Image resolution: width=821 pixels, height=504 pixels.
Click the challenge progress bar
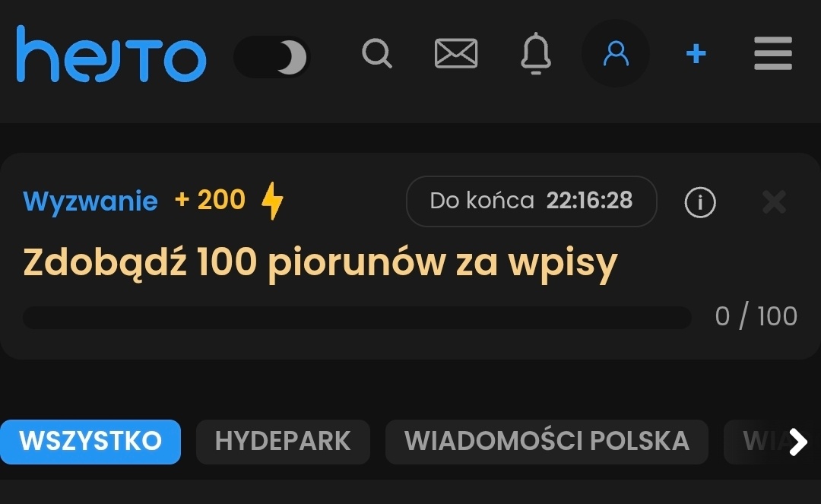coord(357,318)
